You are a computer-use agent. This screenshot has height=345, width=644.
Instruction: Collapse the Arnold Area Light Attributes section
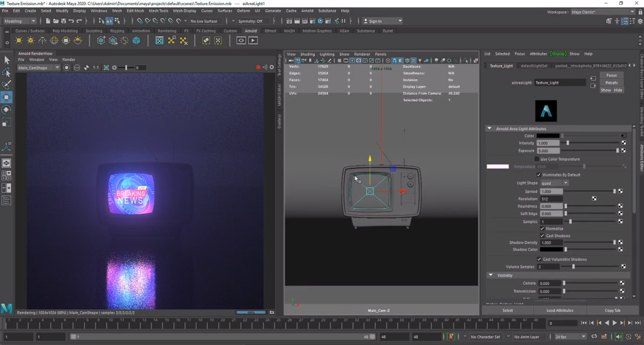coord(489,128)
